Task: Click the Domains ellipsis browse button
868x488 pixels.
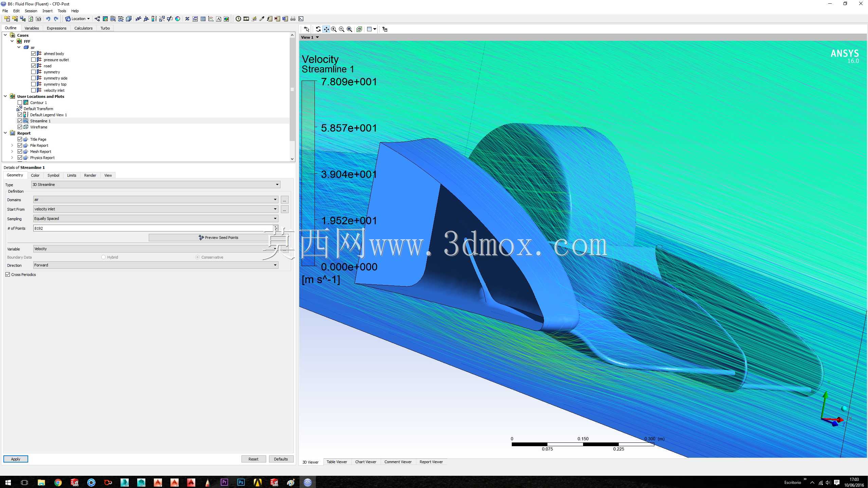Action: point(285,200)
